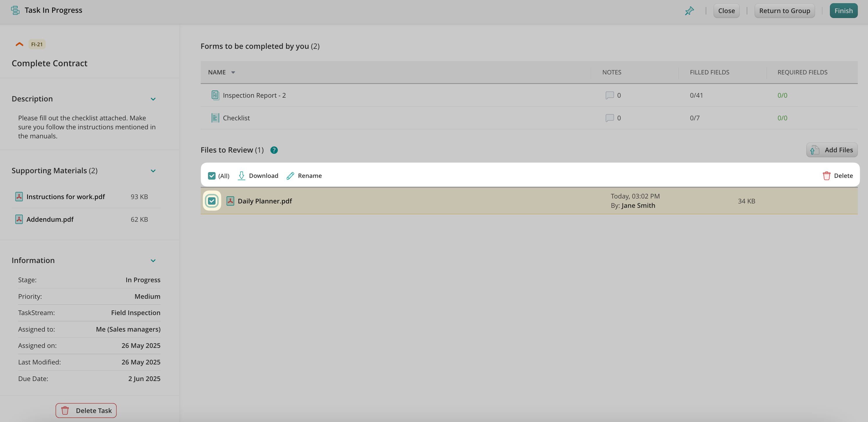Screen dimensions: 868x422
Task: Click the Task In Progress header icon
Action: point(15,10)
